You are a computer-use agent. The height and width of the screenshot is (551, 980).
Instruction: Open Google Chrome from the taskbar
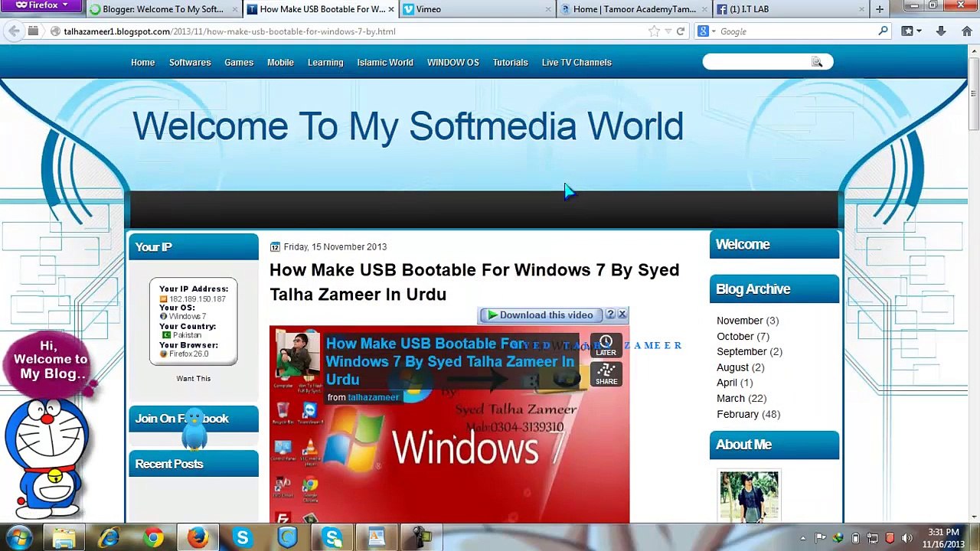153,538
